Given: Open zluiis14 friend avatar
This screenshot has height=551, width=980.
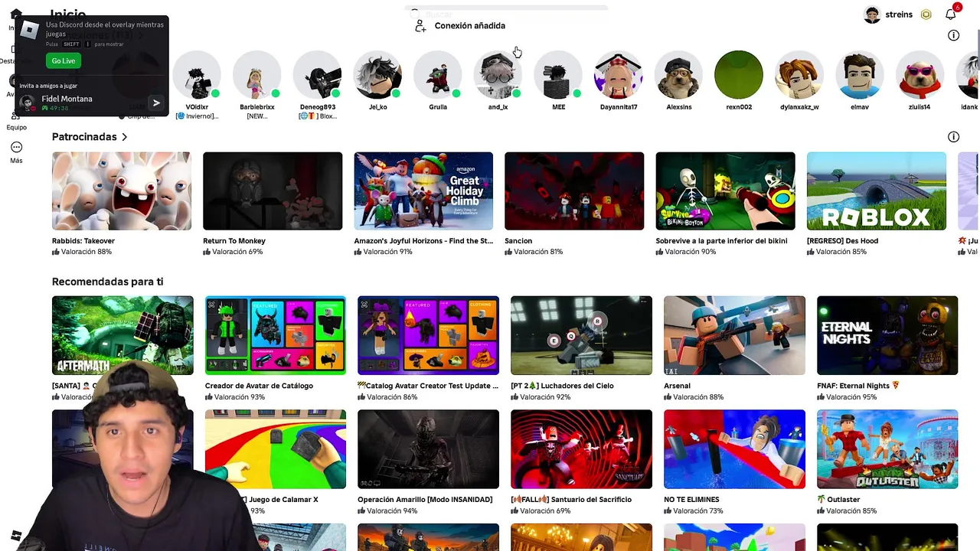Looking at the screenshot, I should 920,75.
